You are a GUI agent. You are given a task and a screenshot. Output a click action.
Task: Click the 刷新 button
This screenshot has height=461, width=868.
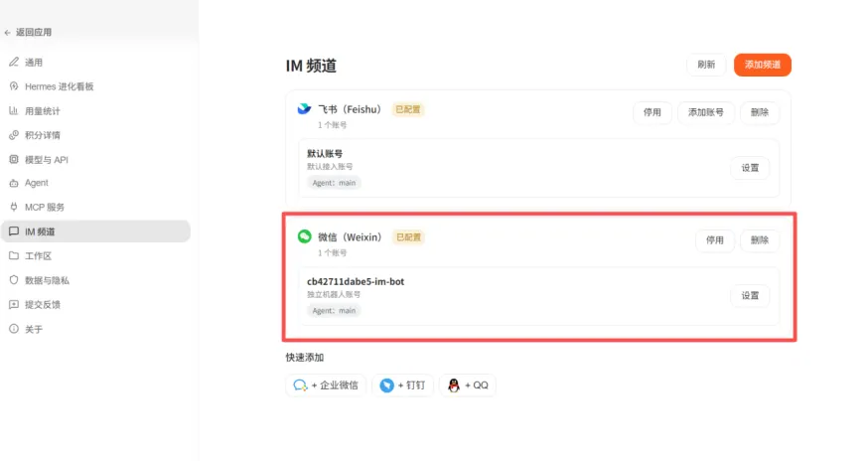[706, 65]
